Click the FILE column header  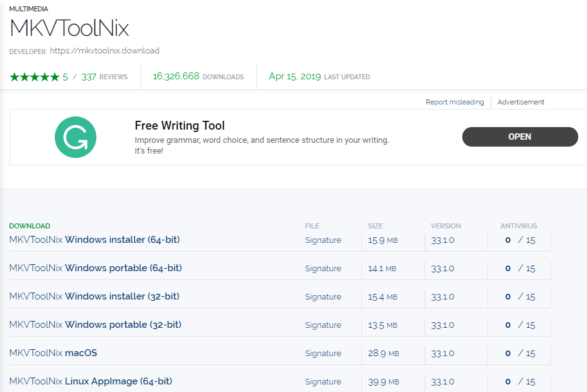pos(312,226)
